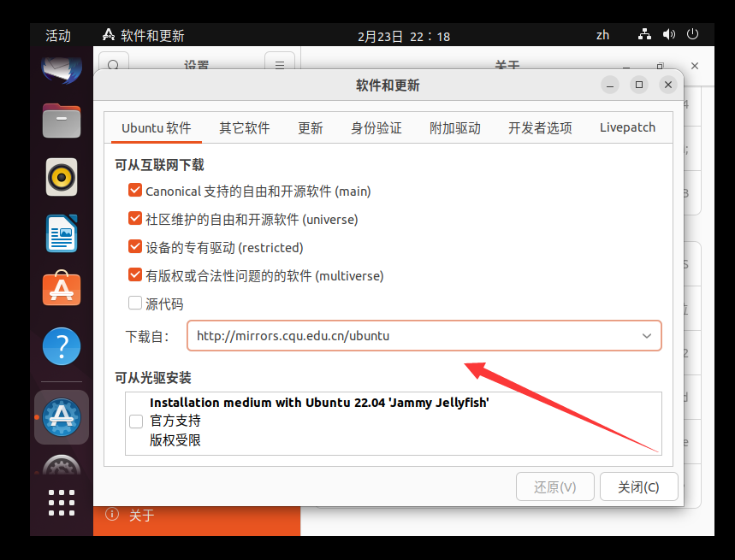Toggle multiverse software checkbox
This screenshot has height=560, width=735.
coord(135,274)
